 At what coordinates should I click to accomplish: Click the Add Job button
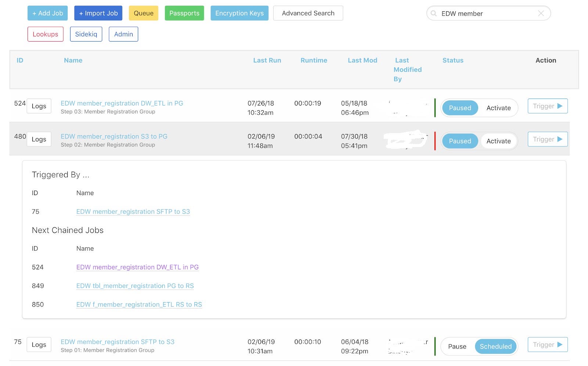[x=48, y=13]
